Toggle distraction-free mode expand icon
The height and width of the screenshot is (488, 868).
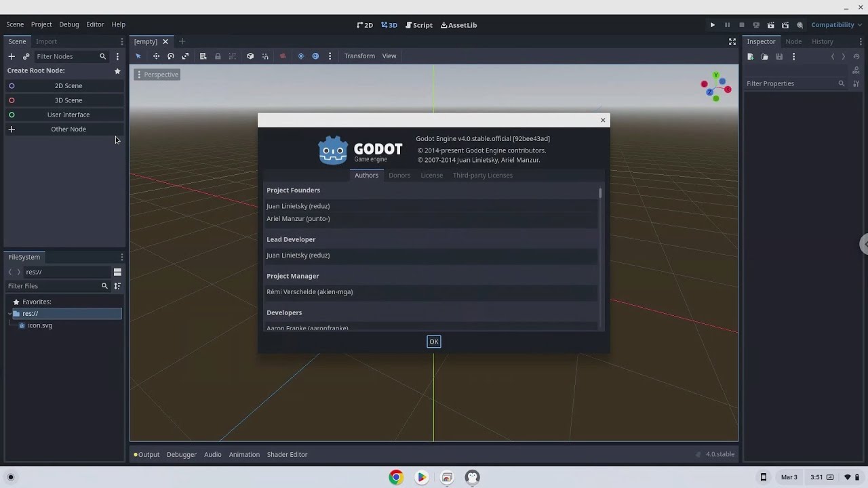point(732,41)
